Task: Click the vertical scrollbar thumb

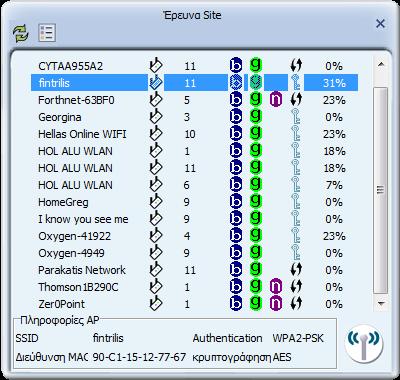Action: pyautogui.click(x=381, y=190)
